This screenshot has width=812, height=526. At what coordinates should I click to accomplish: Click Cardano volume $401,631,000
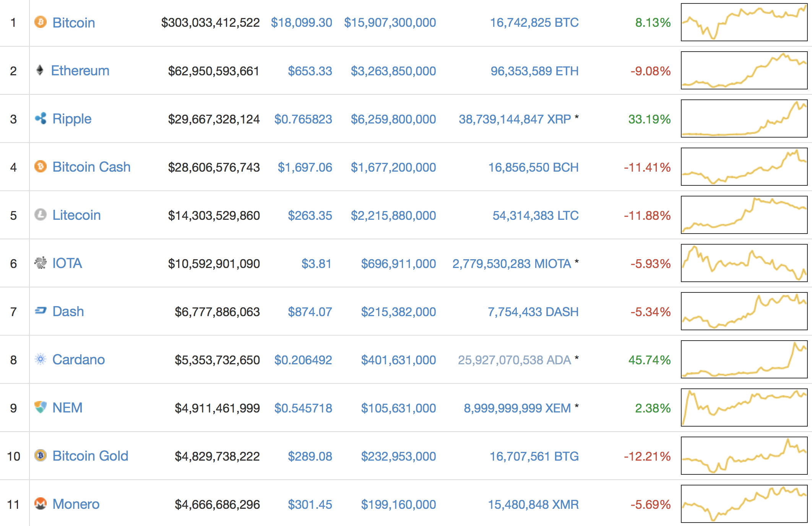click(x=399, y=360)
